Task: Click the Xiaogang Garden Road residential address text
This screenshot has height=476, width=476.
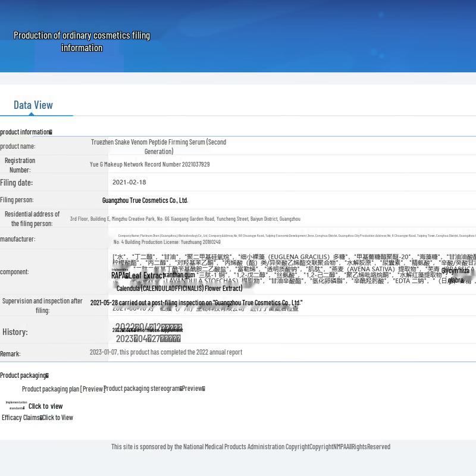Action: pyautogui.click(x=185, y=219)
